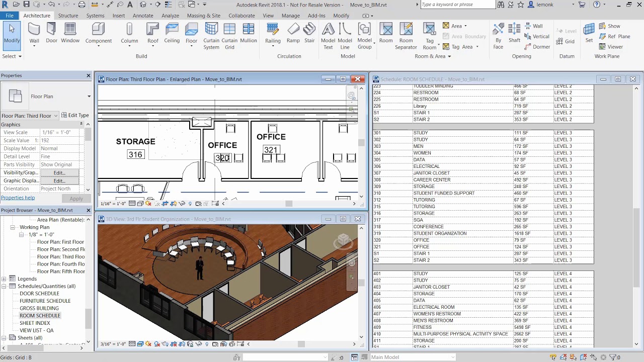Toggle Reveal Hidden Elements in the view control bar

190,203
